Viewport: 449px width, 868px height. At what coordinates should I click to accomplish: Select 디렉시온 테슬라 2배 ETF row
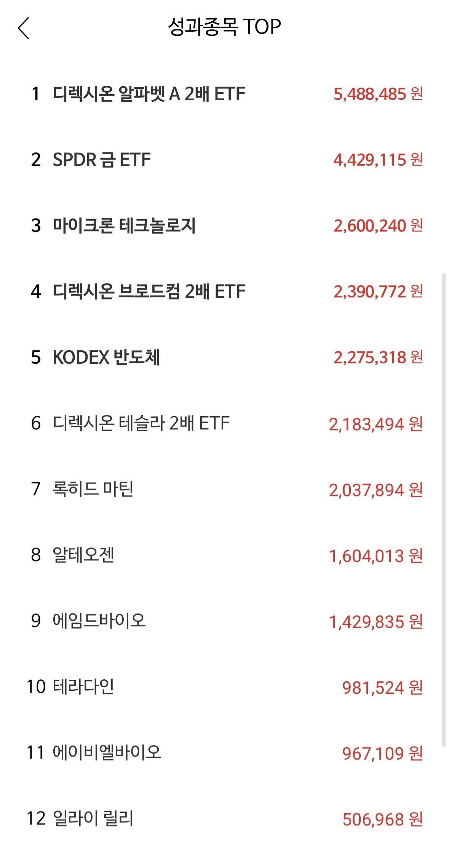[224, 424]
